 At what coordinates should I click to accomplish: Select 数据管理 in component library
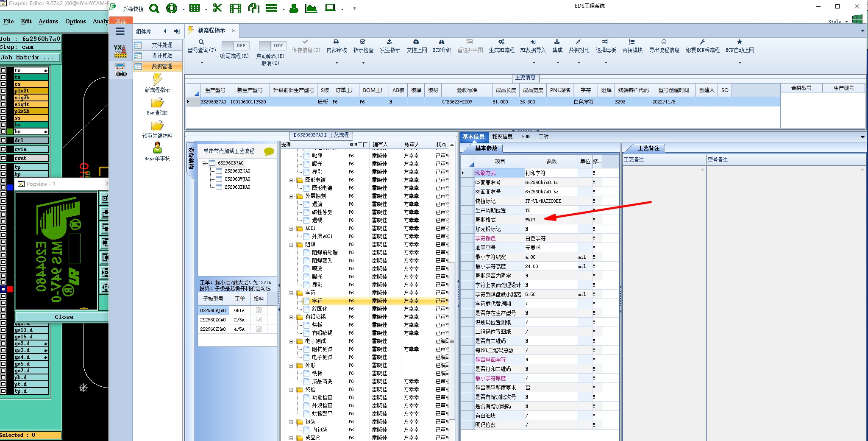click(158, 66)
